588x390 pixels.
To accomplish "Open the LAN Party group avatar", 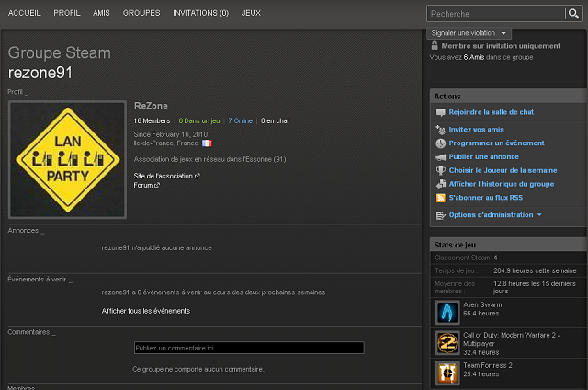I will click(x=67, y=159).
